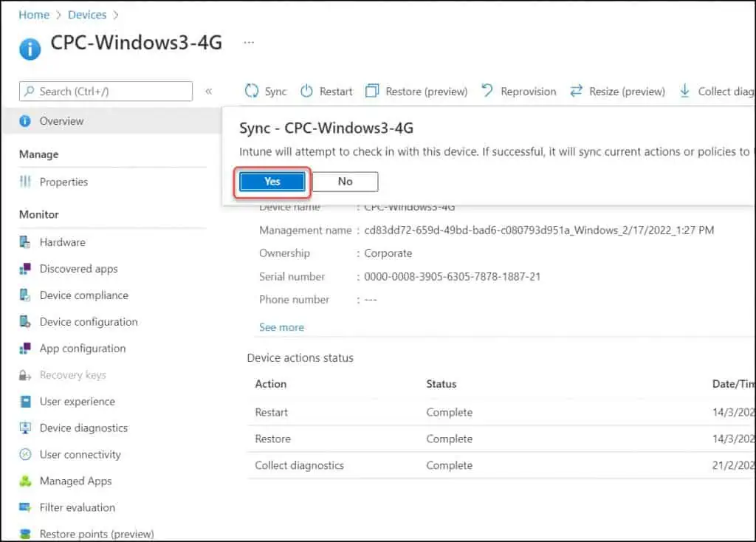Click the Reprovision toolbar label

[529, 91]
